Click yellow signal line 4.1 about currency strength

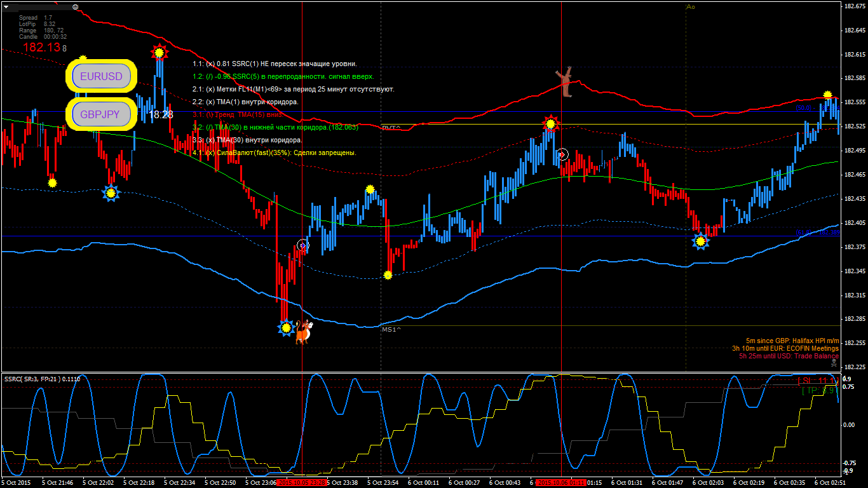point(274,152)
